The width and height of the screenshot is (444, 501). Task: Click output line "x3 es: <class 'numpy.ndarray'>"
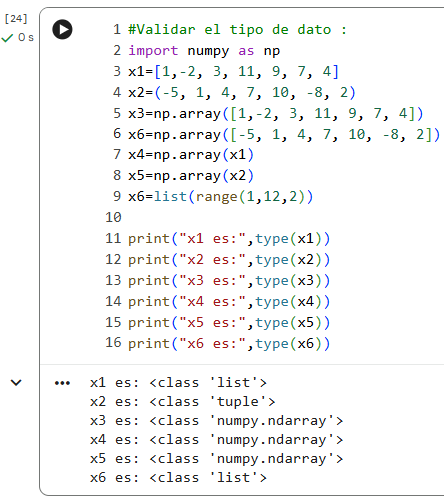(x=216, y=421)
